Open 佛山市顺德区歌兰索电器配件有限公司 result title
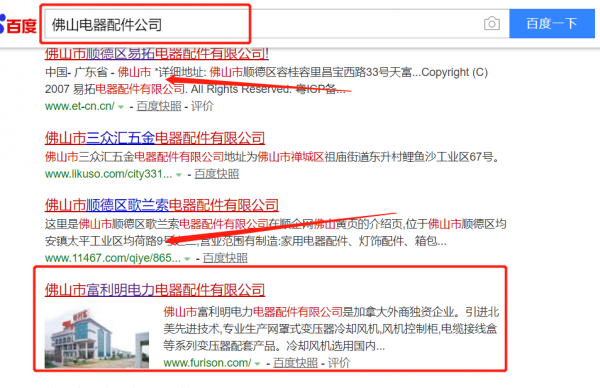The height and width of the screenshot is (388, 600). tap(161, 205)
